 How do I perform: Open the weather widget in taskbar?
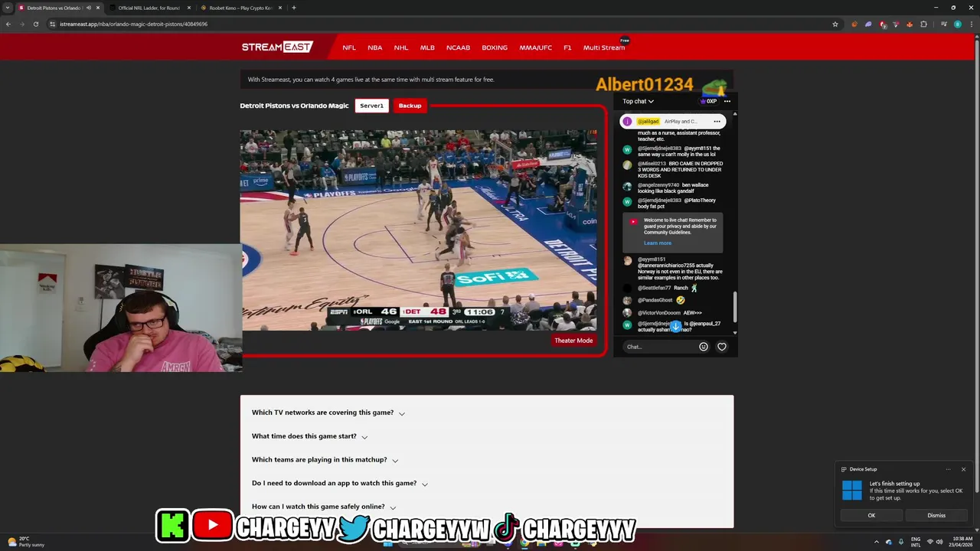26,541
